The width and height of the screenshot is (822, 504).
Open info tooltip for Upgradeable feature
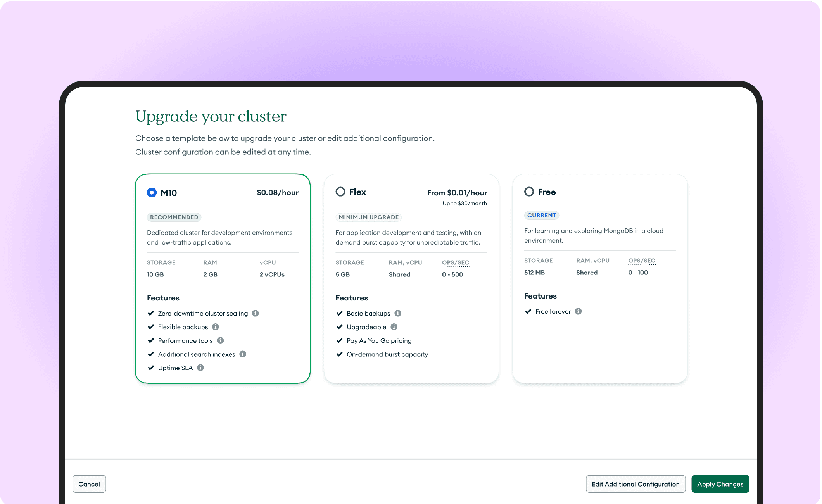(394, 327)
